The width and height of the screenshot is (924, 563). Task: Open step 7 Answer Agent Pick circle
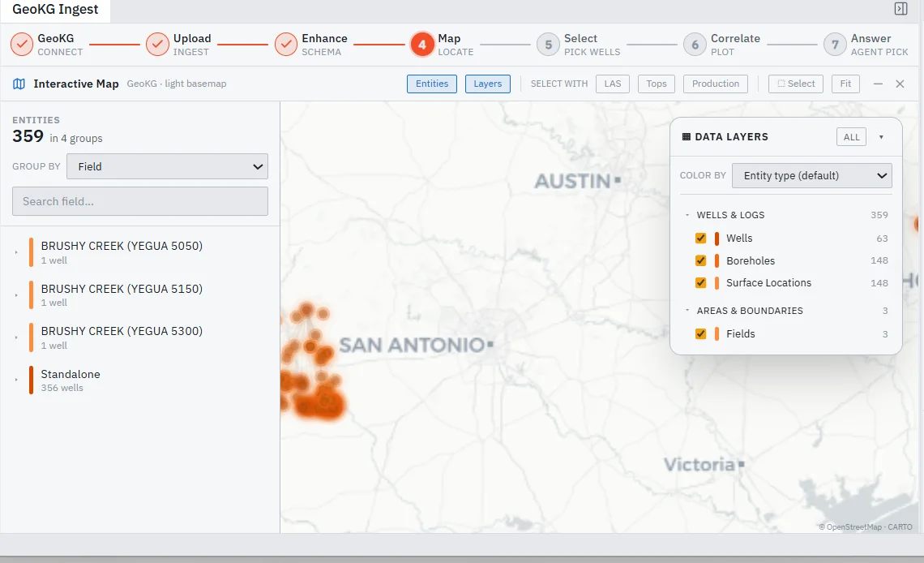tap(835, 45)
